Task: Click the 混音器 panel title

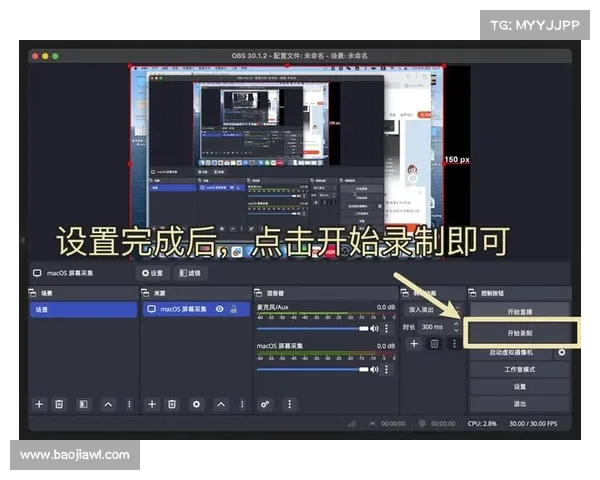Action: (275, 293)
